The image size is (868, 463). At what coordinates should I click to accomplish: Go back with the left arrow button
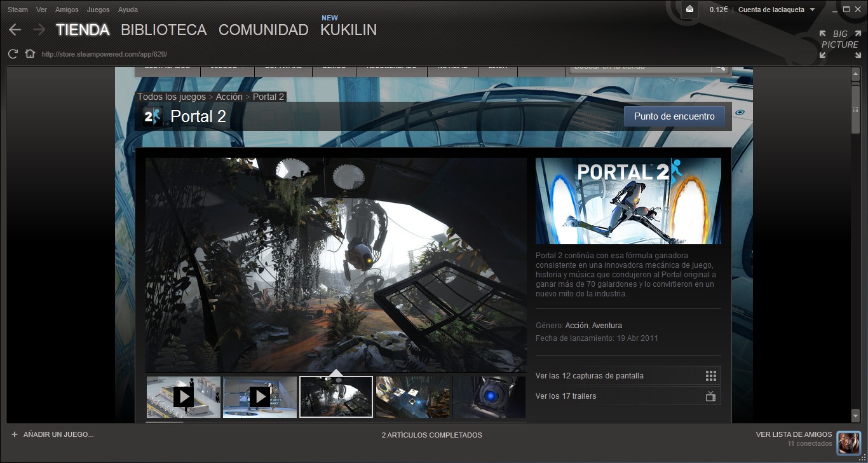(x=15, y=29)
